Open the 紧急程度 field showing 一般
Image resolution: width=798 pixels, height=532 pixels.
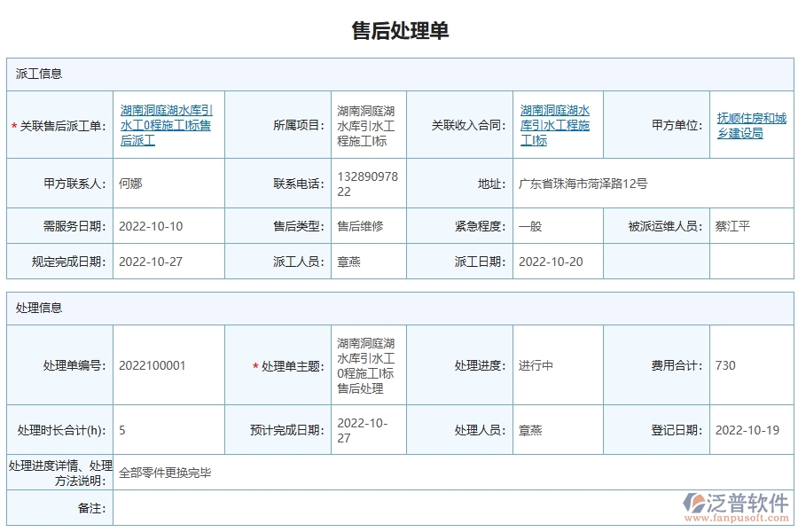[528, 226]
